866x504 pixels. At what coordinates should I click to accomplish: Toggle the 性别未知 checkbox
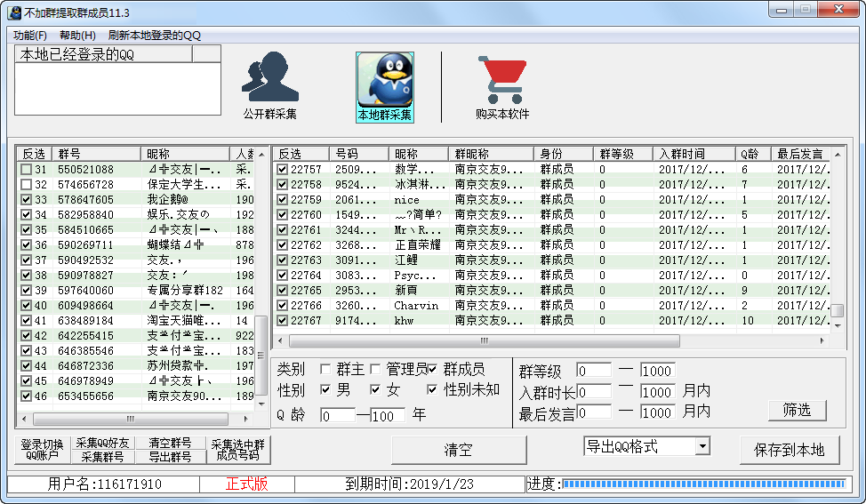tap(432, 389)
